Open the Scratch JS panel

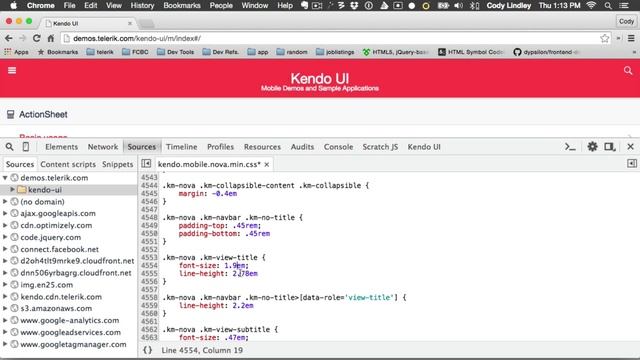(380, 147)
